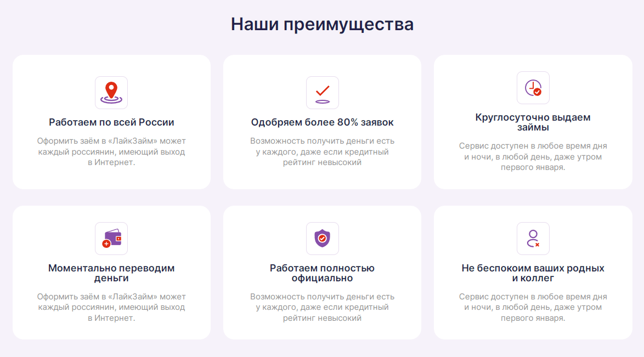Click the 'Работаем по всей России' title
644x357 pixels.
pyautogui.click(x=111, y=122)
